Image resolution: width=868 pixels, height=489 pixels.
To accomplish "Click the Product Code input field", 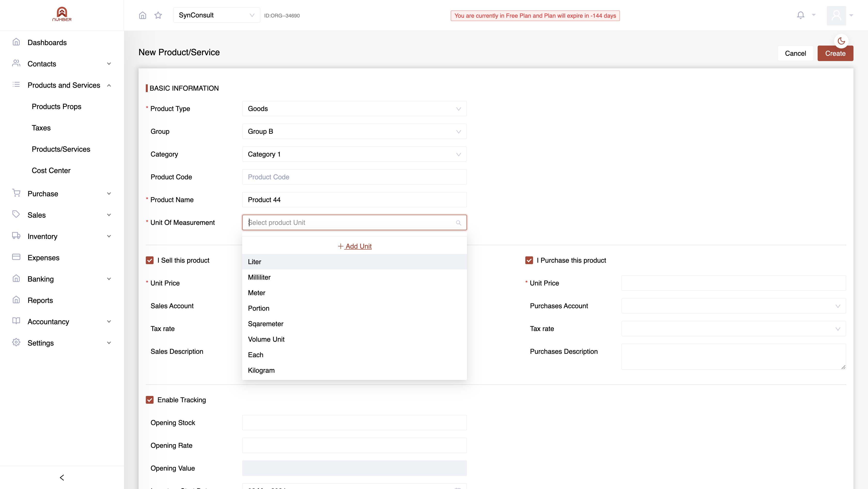I will pos(355,177).
